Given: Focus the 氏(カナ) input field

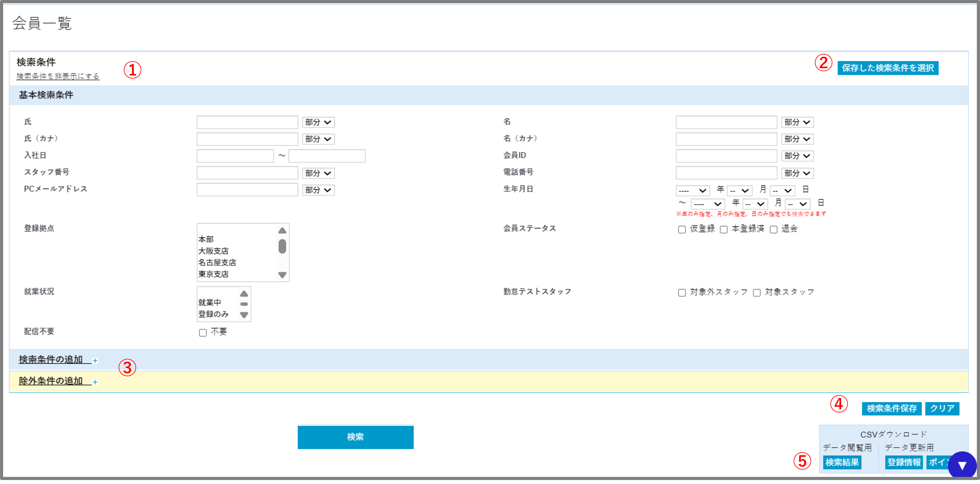Looking at the screenshot, I should (x=247, y=139).
